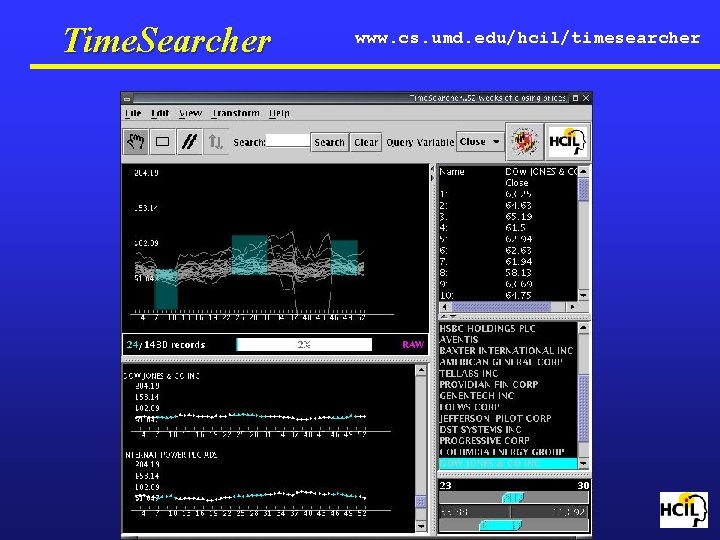The height and width of the screenshot is (540, 720).
Task: Click the Search button
Action: pos(329,142)
